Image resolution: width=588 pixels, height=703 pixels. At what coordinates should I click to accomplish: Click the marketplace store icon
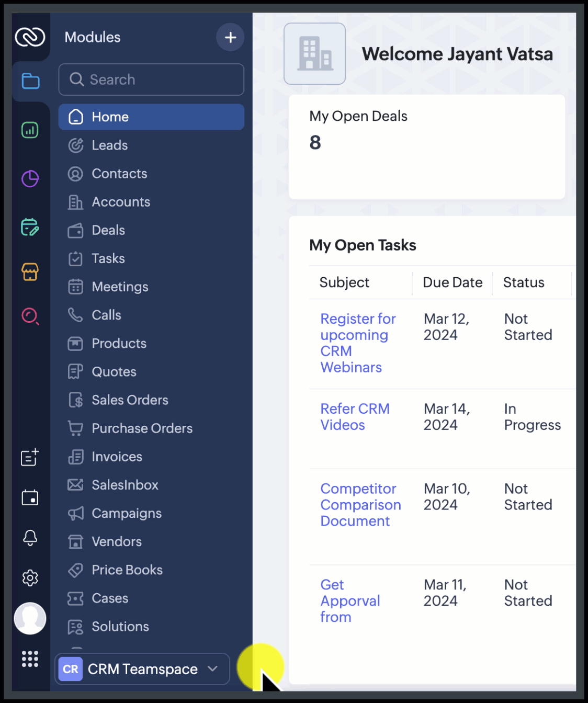click(30, 272)
